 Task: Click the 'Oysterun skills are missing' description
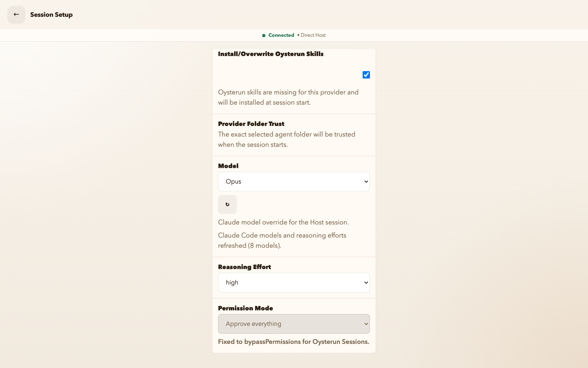tap(288, 97)
